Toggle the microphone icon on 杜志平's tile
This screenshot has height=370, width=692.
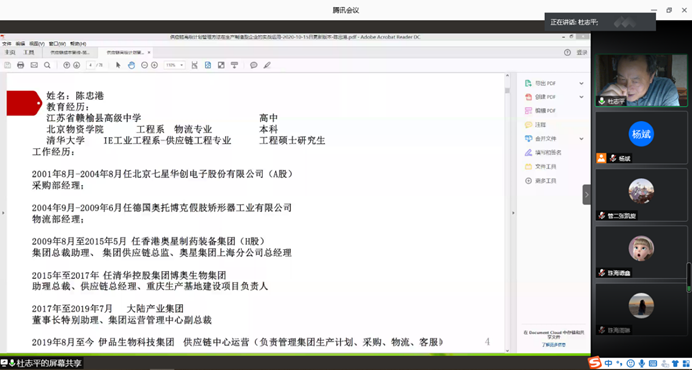tap(601, 101)
